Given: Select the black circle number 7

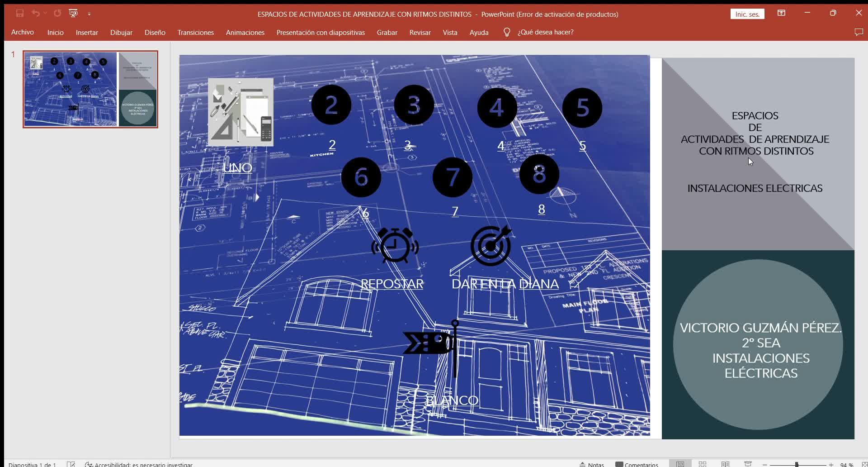Looking at the screenshot, I should coord(453,177).
